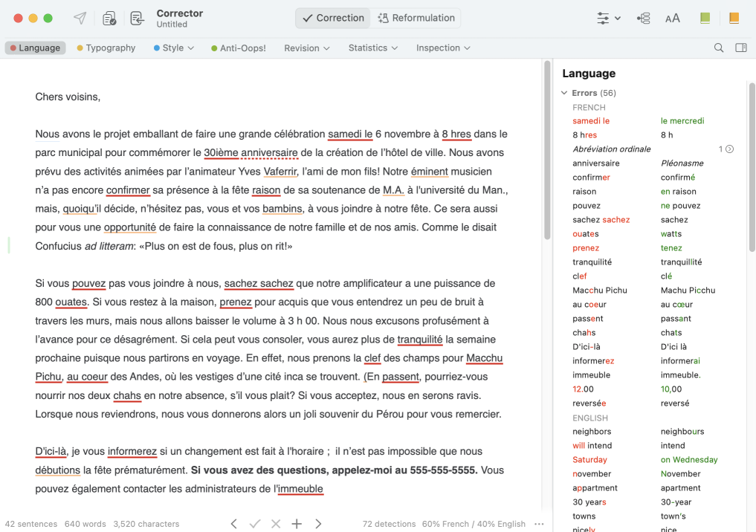The image size is (756, 532).
Task: Click the underlined word 'tranquilité' in the text
Action: (x=420, y=340)
